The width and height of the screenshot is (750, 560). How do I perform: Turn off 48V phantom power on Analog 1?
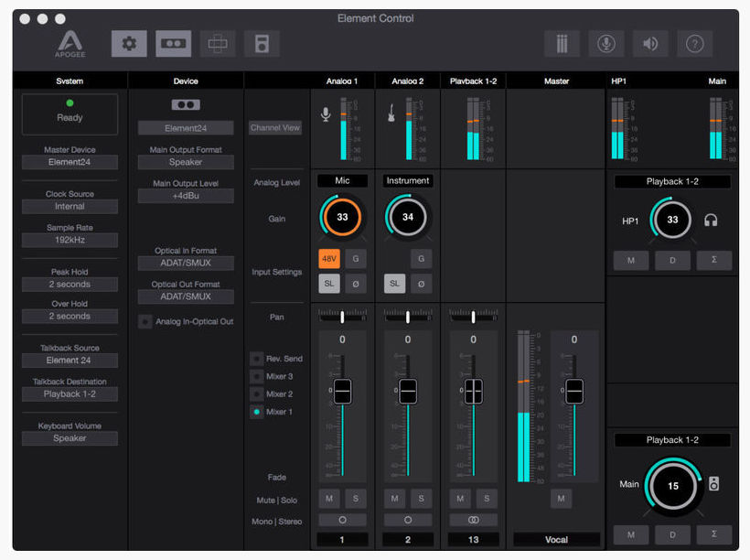click(329, 259)
